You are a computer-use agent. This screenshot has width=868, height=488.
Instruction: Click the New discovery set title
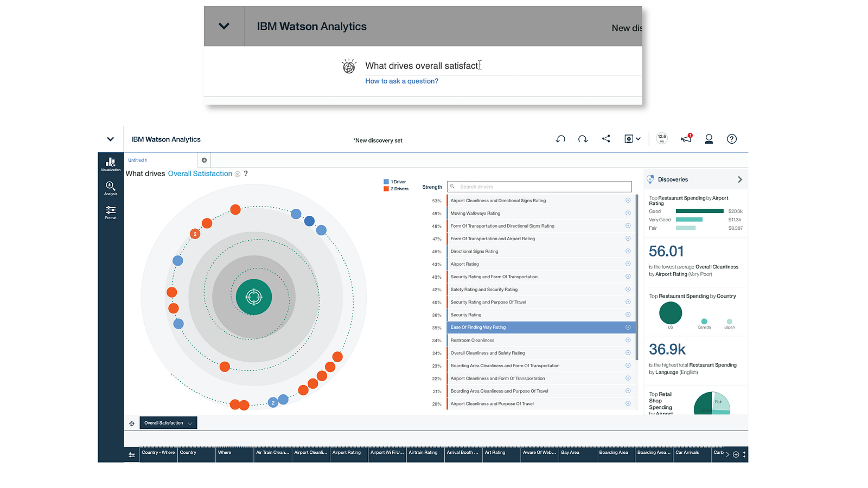378,140
